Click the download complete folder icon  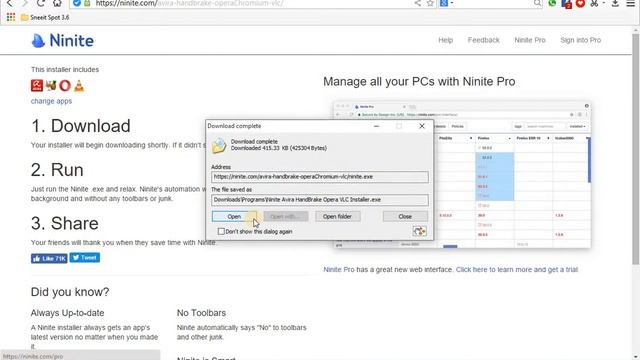pos(219,145)
